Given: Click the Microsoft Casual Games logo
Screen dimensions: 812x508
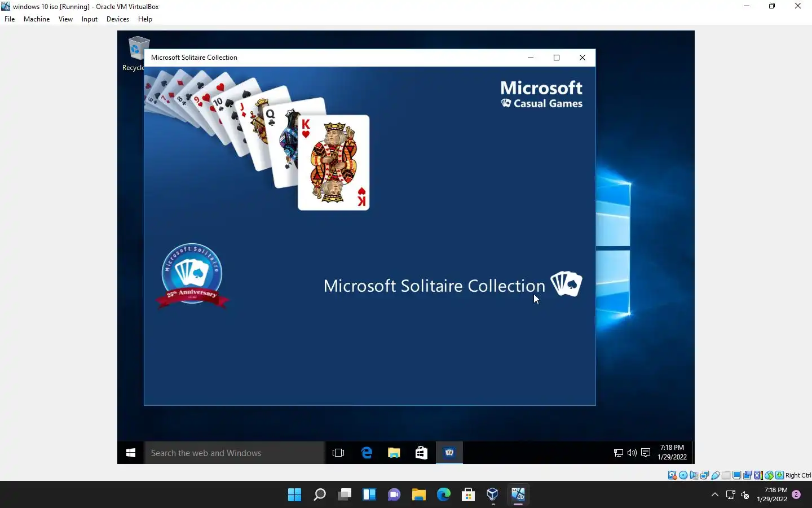Looking at the screenshot, I should pos(541,94).
